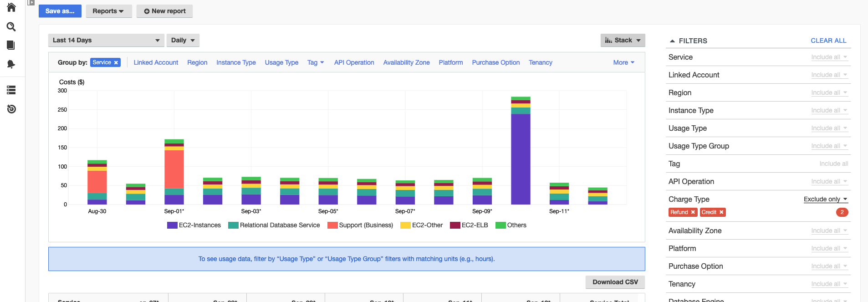Open Platform filter Include all dropdown
This screenshot has width=868, height=302.
click(829, 249)
